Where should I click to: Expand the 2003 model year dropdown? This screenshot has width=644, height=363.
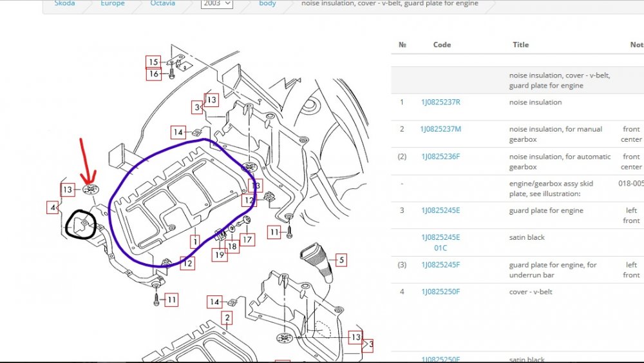click(x=217, y=3)
